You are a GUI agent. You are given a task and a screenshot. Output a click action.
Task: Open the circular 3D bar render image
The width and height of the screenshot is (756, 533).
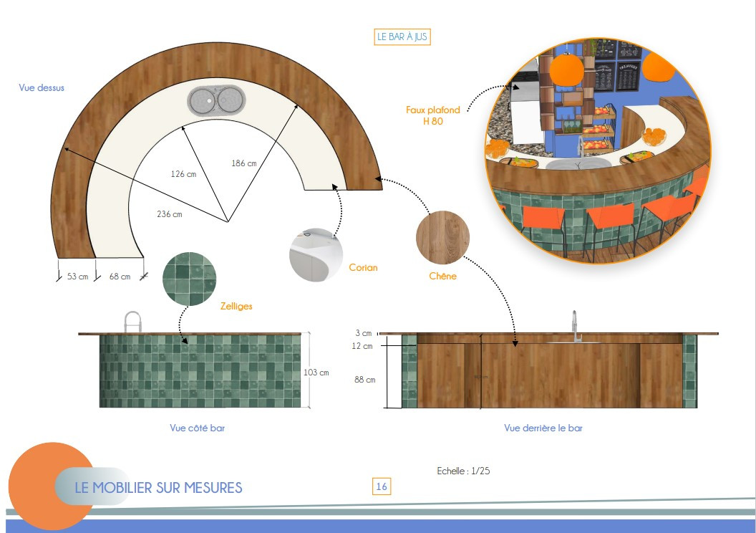[598, 151]
